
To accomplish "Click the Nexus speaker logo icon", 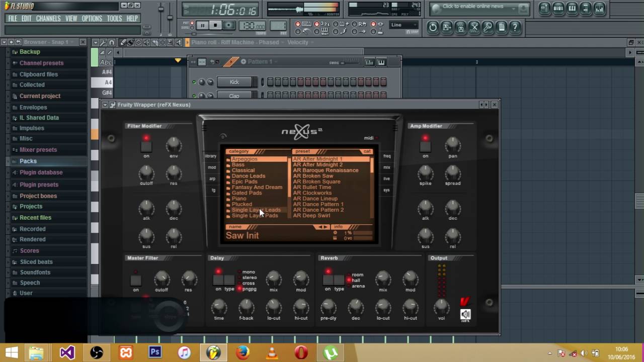I will pyautogui.click(x=465, y=315).
